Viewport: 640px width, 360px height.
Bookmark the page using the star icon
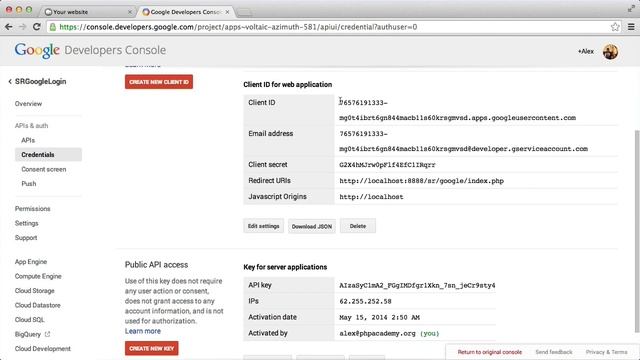point(615,27)
